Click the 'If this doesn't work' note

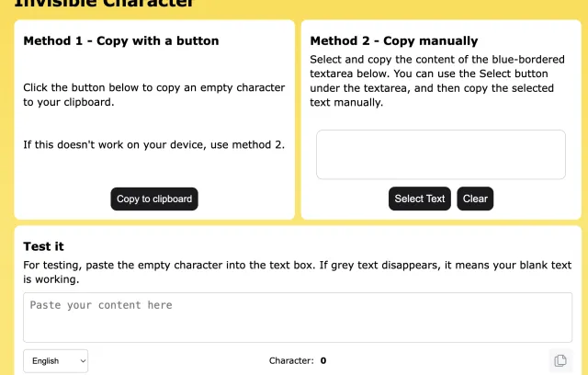[x=154, y=144]
